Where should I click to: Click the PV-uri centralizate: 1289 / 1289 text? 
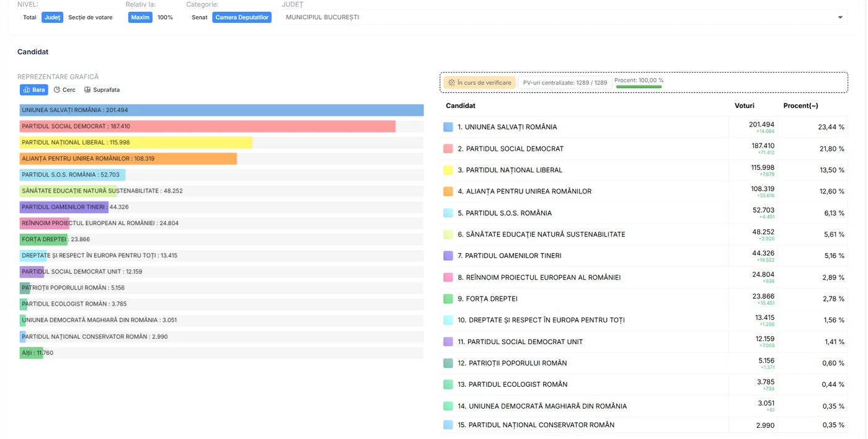click(x=565, y=82)
